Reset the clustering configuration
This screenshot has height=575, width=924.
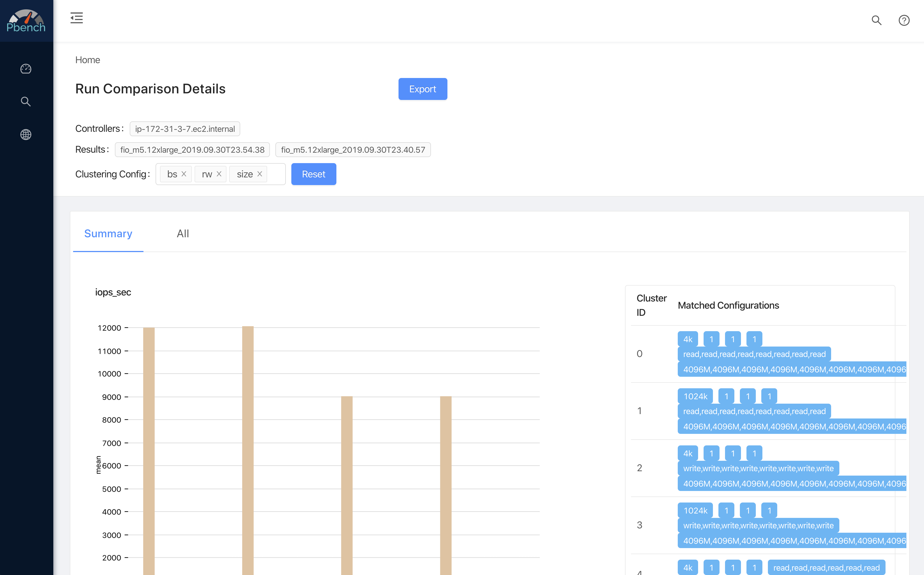click(313, 174)
